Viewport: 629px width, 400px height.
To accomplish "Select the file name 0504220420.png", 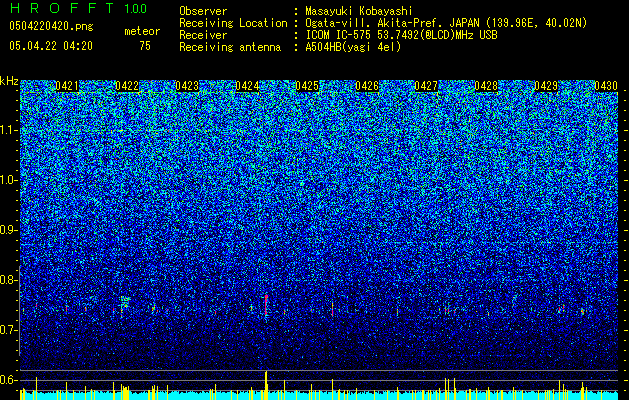I will pos(51,26).
